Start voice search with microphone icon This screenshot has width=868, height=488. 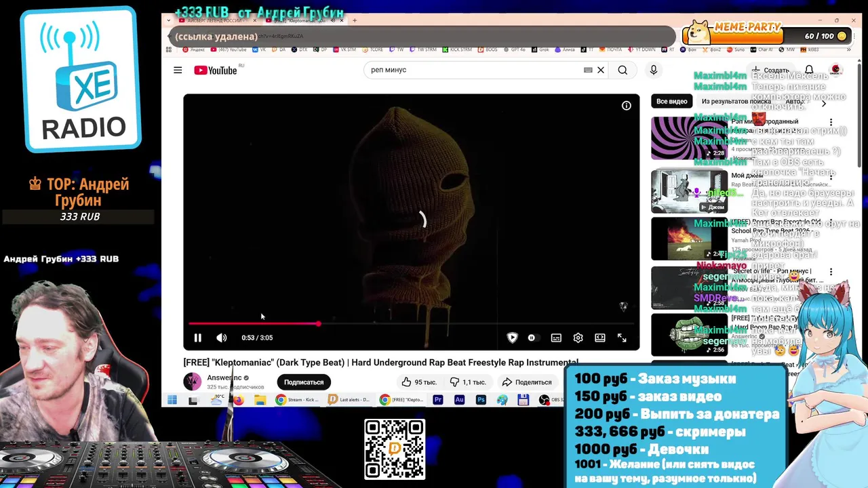(653, 70)
